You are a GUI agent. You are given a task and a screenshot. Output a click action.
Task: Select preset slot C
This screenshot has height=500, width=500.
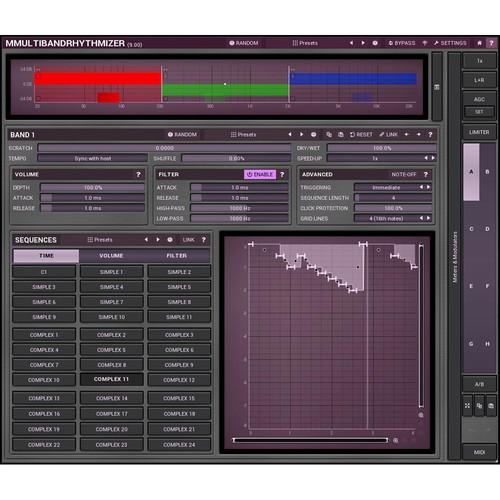coord(471,229)
